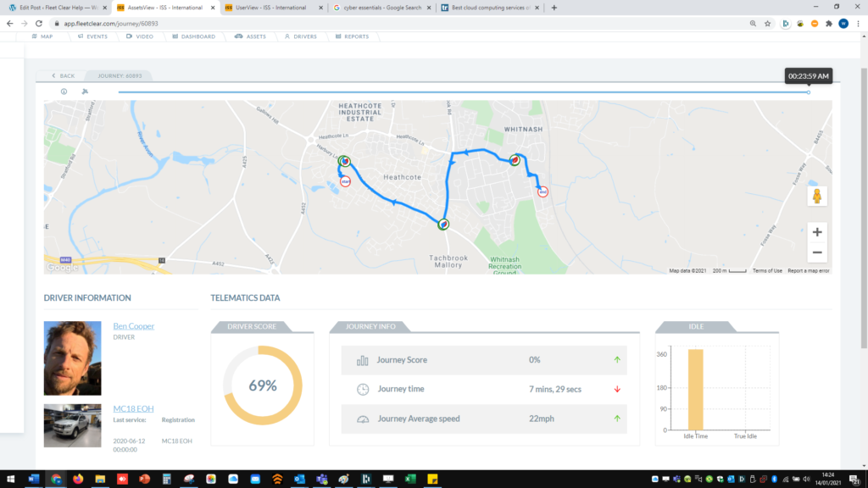Click the journey timeline slider handle
The height and width of the screenshot is (488, 868).
(x=808, y=92)
